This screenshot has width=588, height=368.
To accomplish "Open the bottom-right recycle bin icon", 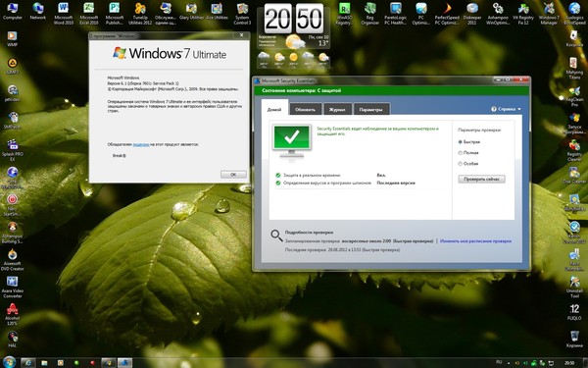I will click(574, 340).
